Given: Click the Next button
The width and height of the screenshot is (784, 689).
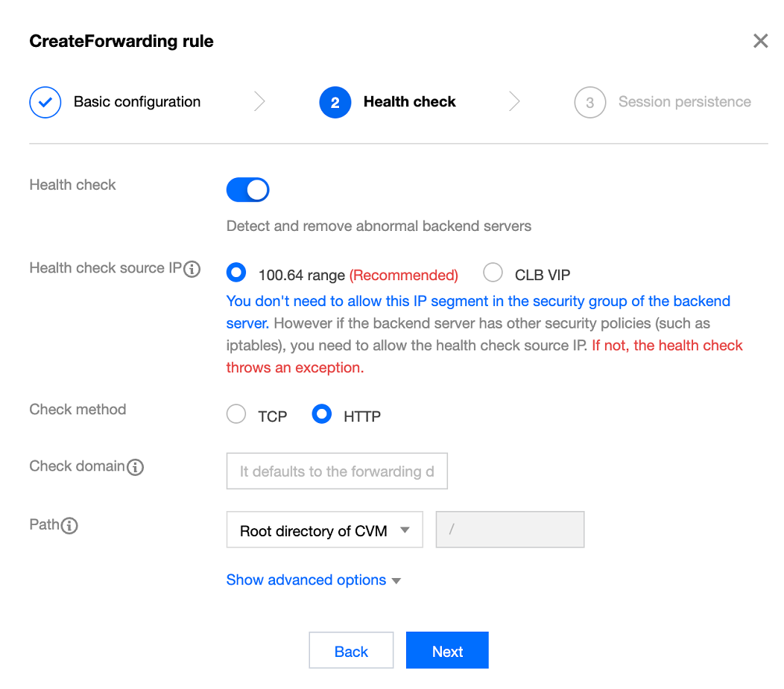Looking at the screenshot, I should [447, 651].
